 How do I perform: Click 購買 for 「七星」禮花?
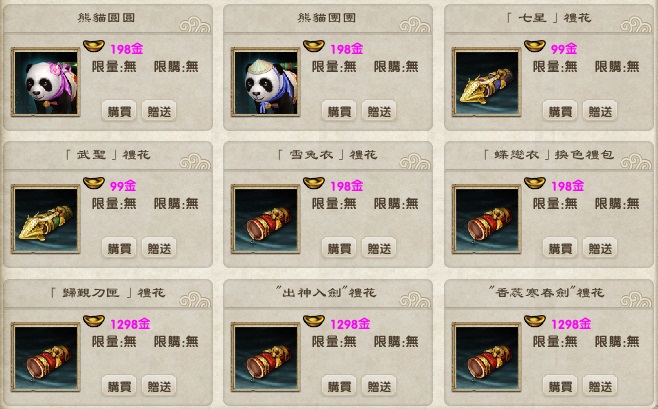pos(560,111)
